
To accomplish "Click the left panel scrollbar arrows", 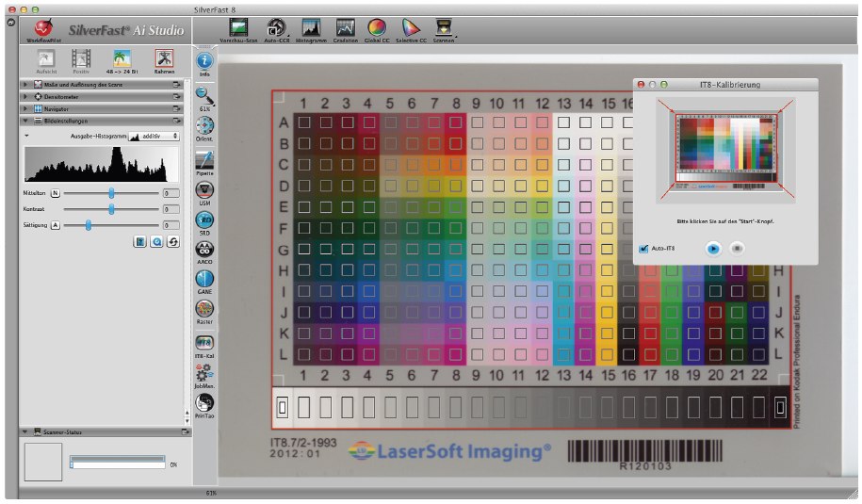I will [187, 416].
